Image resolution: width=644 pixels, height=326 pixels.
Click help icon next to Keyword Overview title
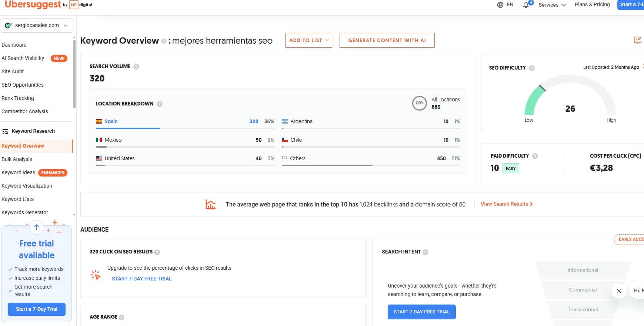164,41
